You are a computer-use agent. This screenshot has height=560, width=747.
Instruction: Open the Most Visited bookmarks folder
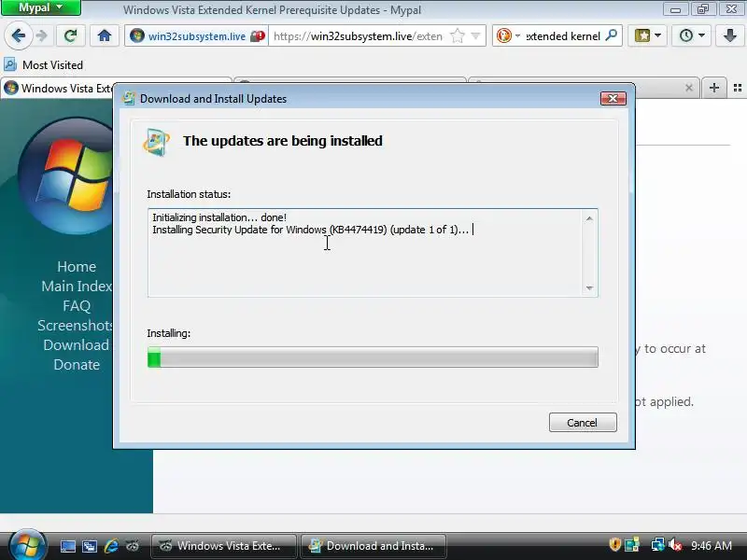pyautogui.click(x=44, y=64)
